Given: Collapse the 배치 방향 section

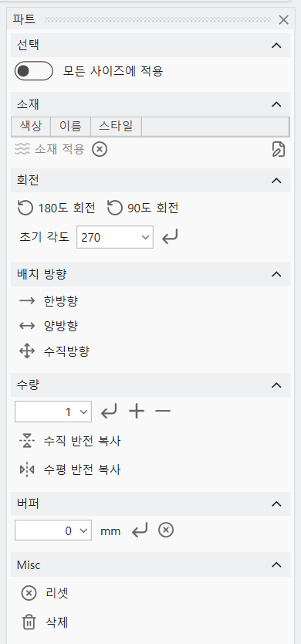Looking at the screenshot, I should 277,274.
